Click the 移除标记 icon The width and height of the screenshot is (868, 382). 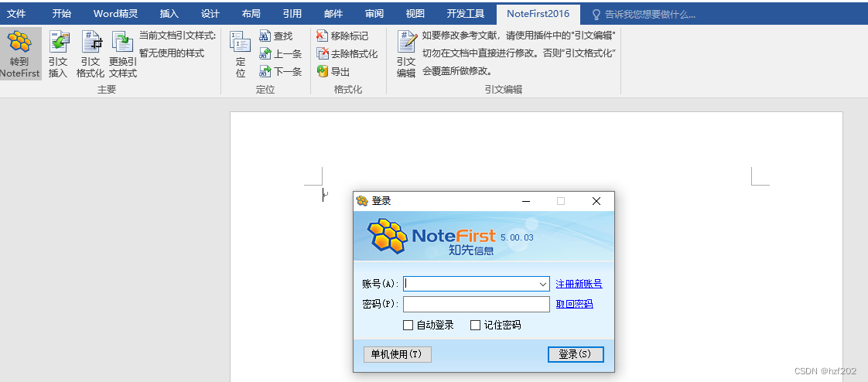pyautogui.click(x=322, y=36)
